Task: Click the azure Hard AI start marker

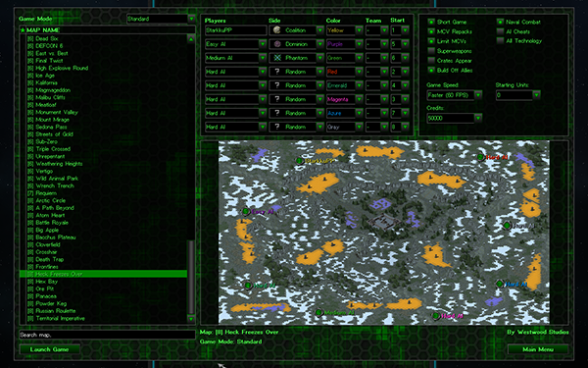Action: pos(500,284)
